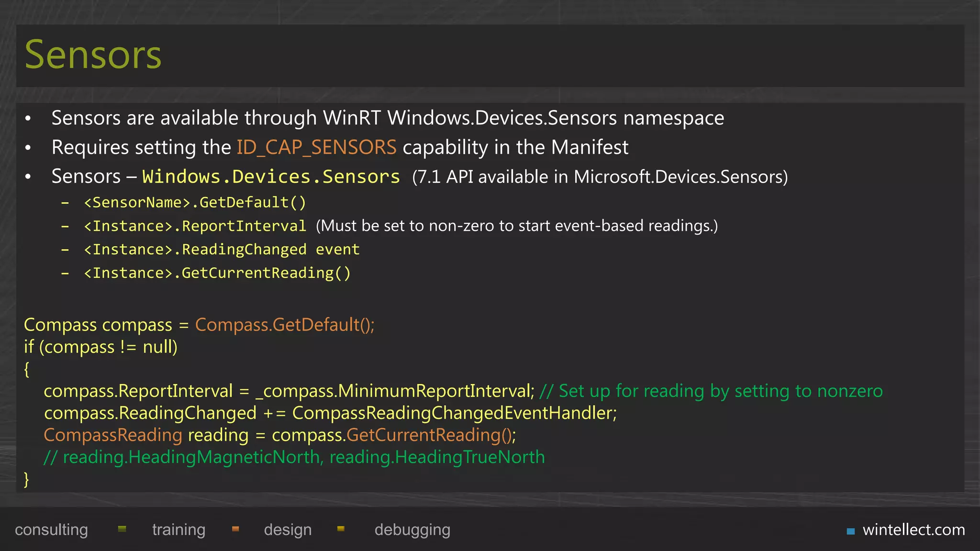Click the HeadingMagneticNorth comment line
The width and height of the screenshot is (980, 551).
[x=294, y=457]
